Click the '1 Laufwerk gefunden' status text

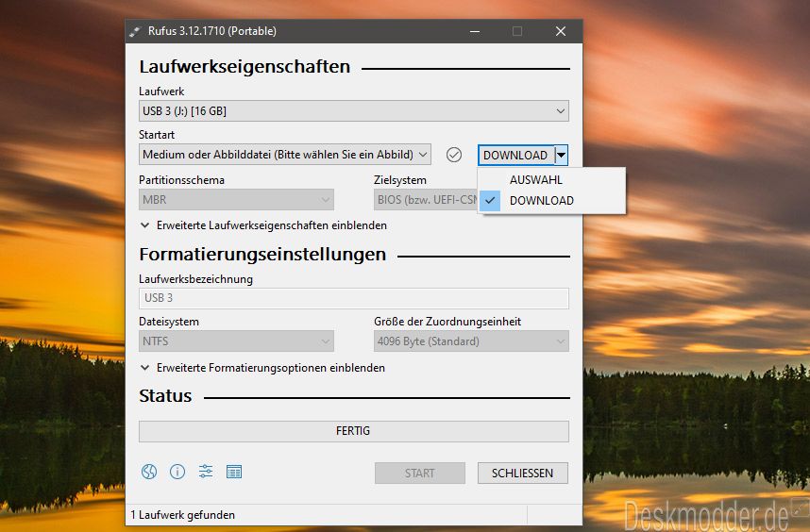coord(183,515)
